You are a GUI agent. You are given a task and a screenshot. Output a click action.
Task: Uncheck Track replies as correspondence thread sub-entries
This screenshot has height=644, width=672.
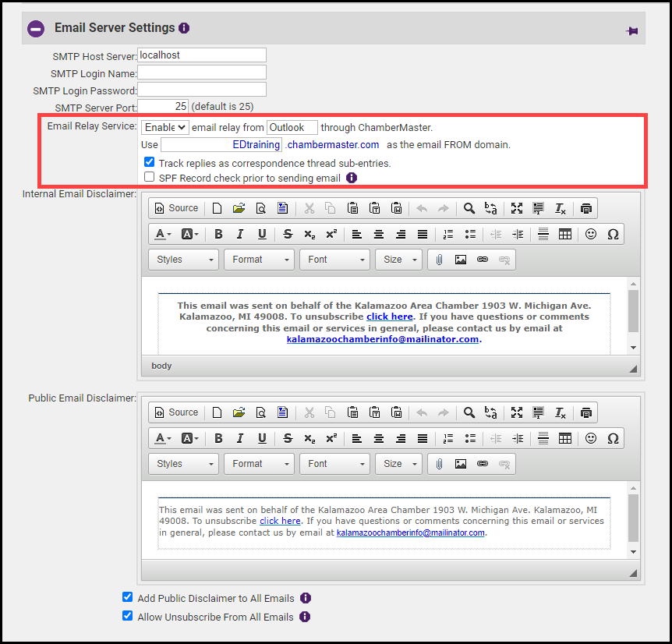150,163
